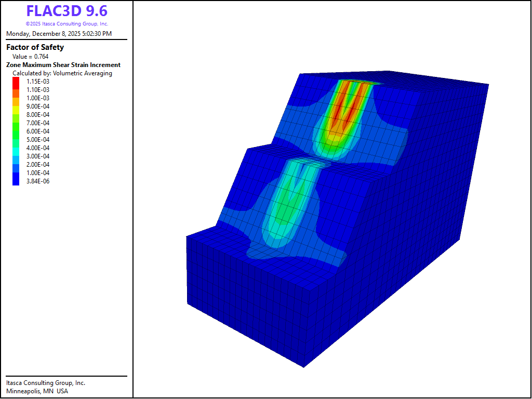Click the 1.10E-03 legend color swatch
The width and height of the screenshot is (532, 399).
(16, 90)
